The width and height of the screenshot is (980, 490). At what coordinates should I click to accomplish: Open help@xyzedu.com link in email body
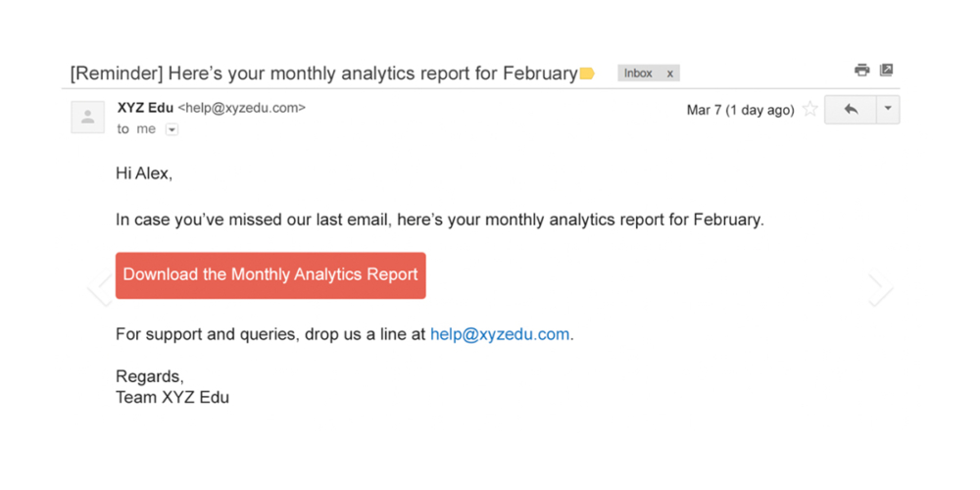coord(500,334)
